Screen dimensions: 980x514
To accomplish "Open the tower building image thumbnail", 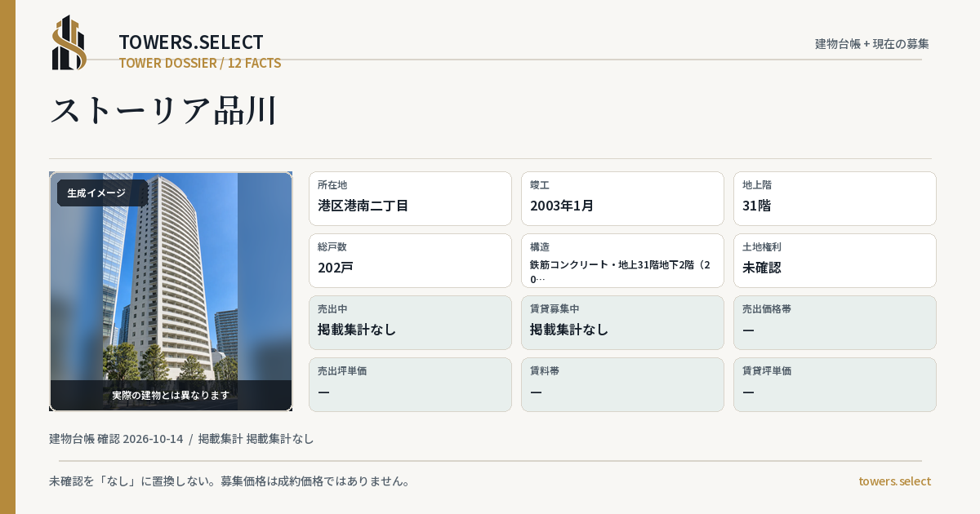I will point(171,291).
